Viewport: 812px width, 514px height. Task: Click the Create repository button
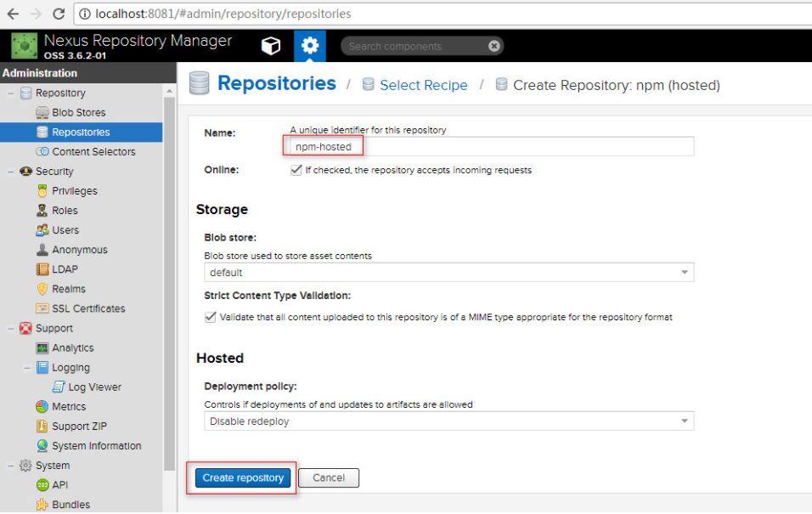(x=243, y=477)
